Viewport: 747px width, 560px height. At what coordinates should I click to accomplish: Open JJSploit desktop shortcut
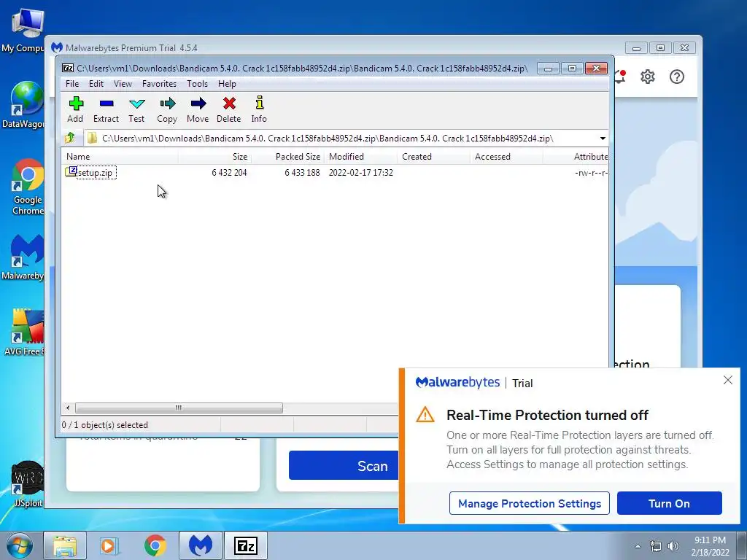[x=27, y=484]
